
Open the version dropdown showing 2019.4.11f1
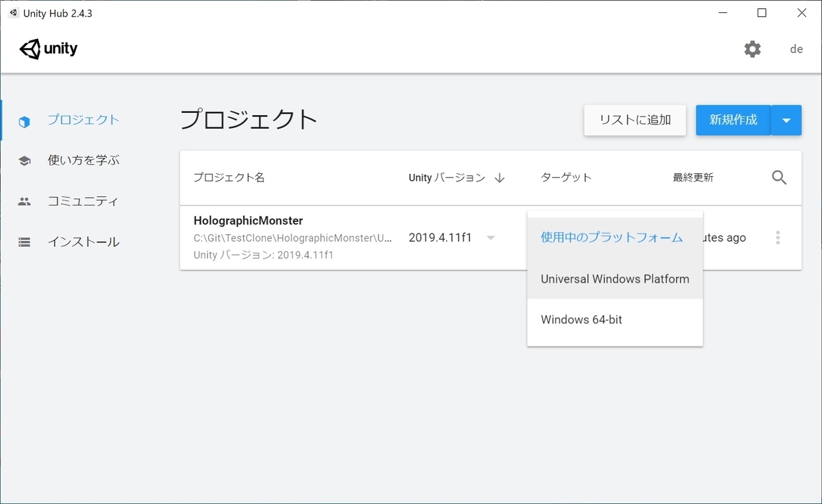[x=490, y=238]
